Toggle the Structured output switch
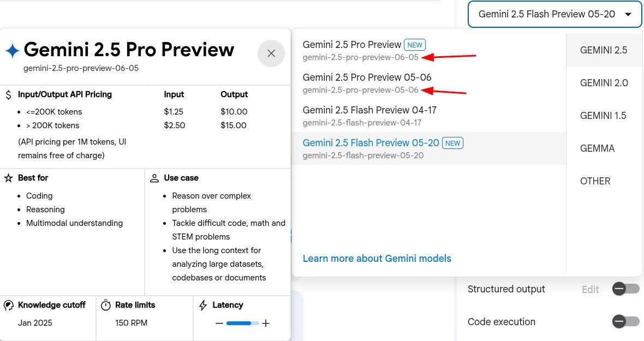The image size is (644, 341). (625, 289)
